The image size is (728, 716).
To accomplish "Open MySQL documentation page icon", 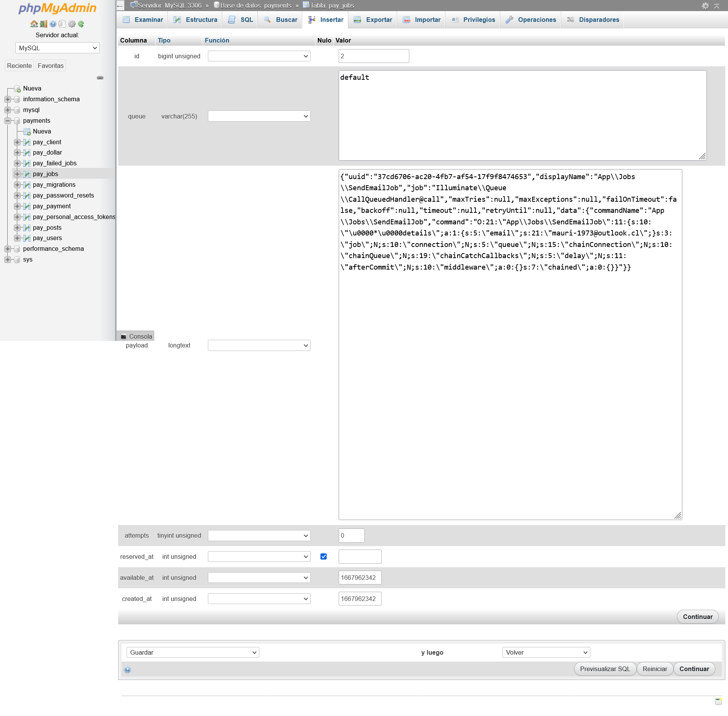I will coord(62,24).
